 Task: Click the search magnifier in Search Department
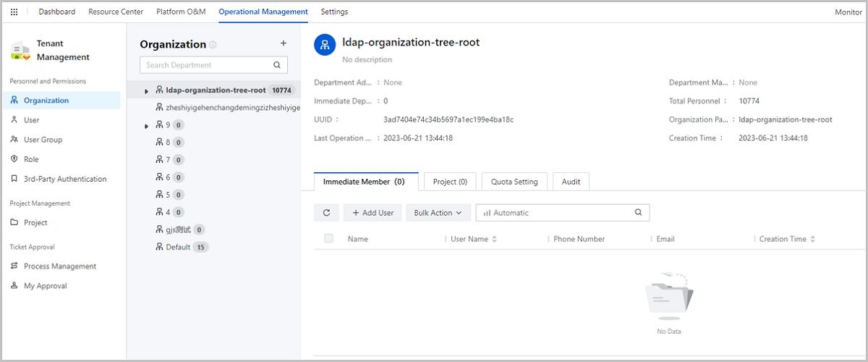click(277, 65)
